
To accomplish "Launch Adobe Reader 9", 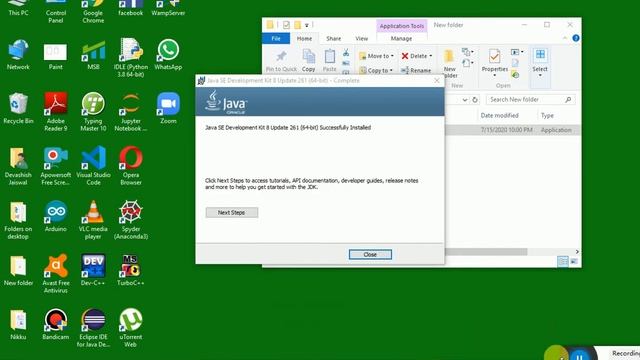I will [x=56, y=112].
